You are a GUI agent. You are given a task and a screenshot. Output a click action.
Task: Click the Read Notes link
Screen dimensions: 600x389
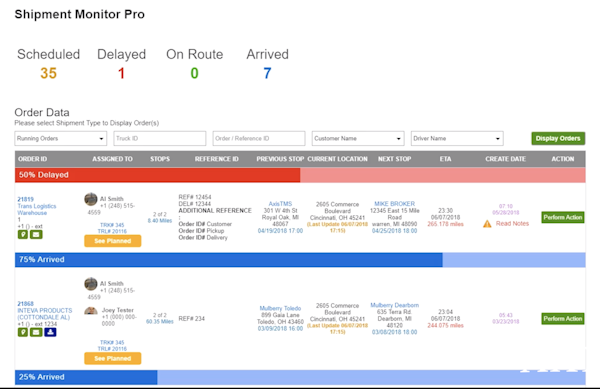512,223
